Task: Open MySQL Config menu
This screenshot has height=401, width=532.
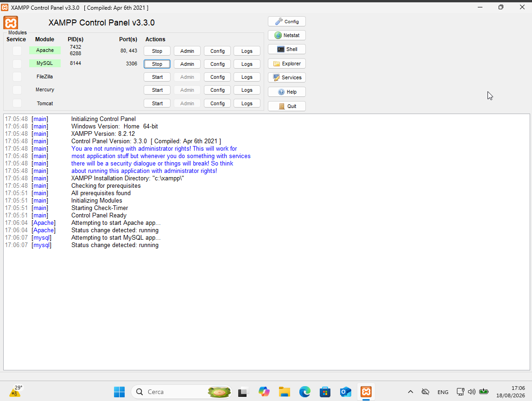Action: click(217, 64)
